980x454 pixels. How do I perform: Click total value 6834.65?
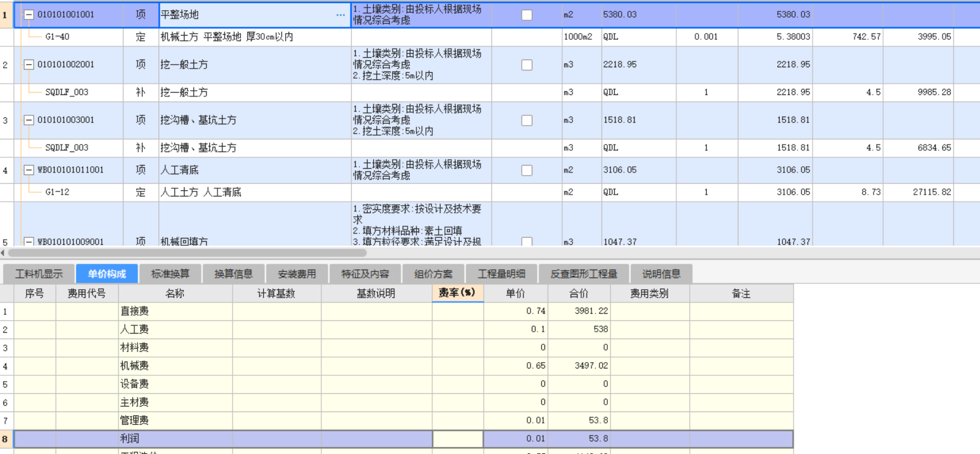(x=934, y=148)
